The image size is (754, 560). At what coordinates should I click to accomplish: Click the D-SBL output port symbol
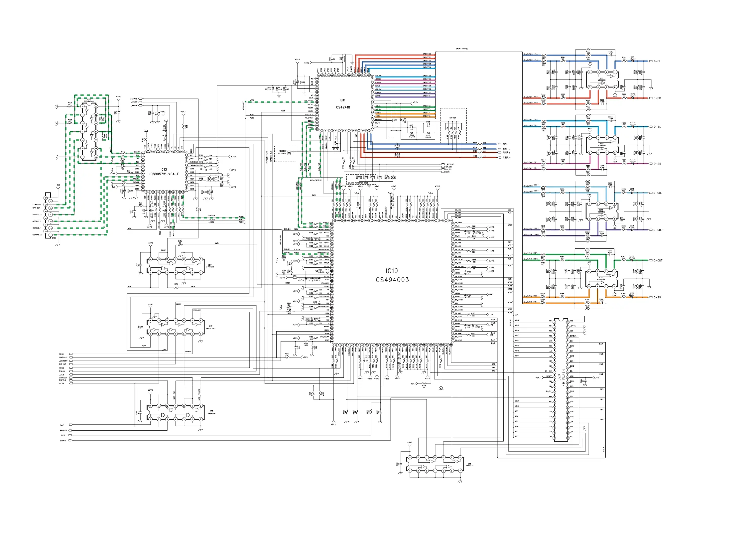tap(650, 193)
